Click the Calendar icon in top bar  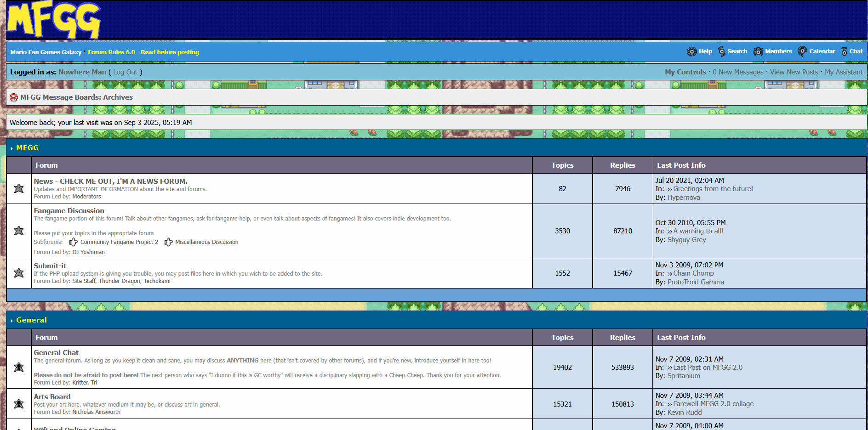(x=802, y=51)
